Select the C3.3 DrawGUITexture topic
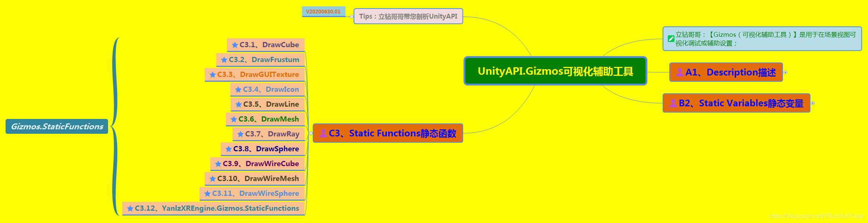The height and width of the screenshot is (223, 868). coord(254,75)
